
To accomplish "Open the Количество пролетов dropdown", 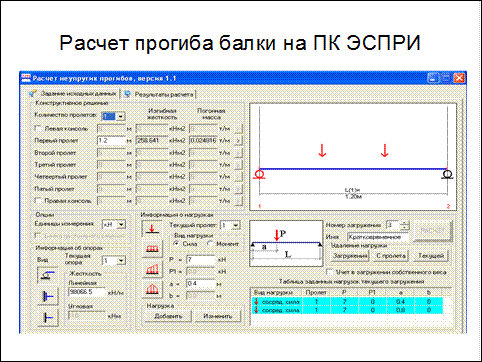I will coord(121,116).
